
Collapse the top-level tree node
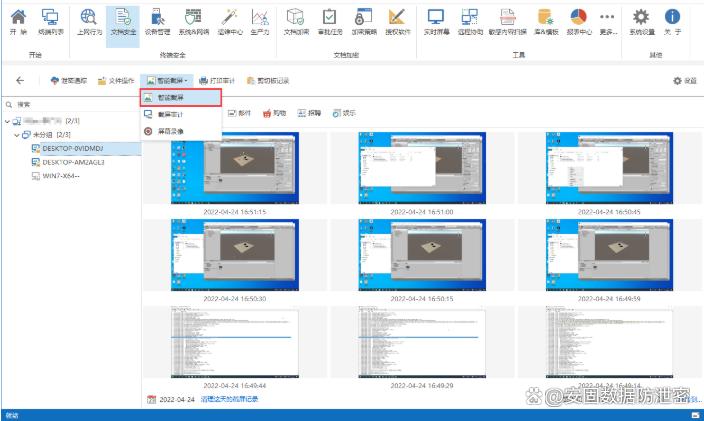(x=7, y=120)
